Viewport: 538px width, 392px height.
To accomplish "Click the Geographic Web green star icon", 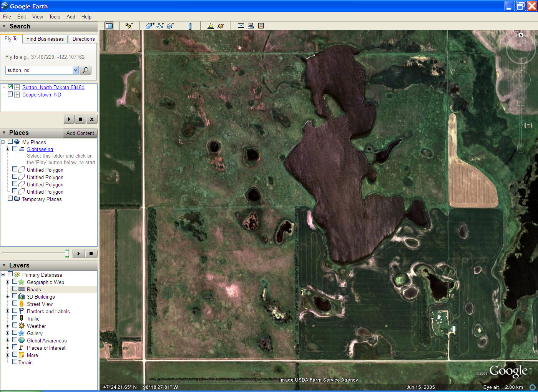I will [22, 282].
